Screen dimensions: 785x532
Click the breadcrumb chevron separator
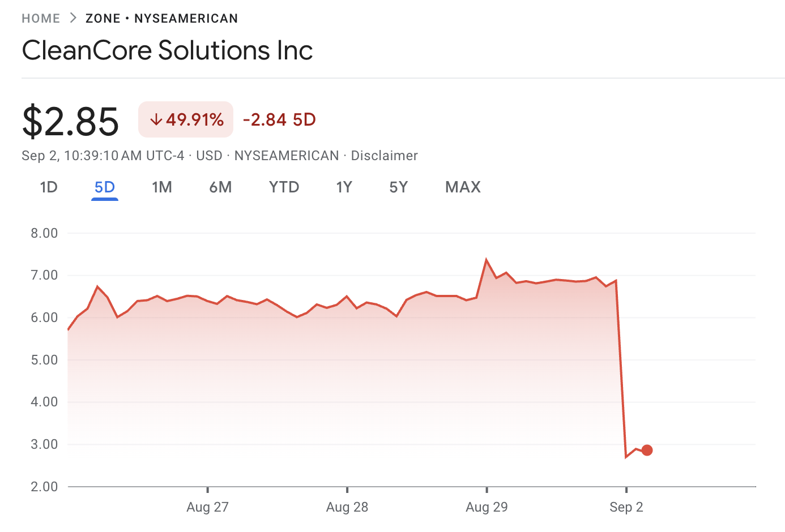click(x=72, y=18)
